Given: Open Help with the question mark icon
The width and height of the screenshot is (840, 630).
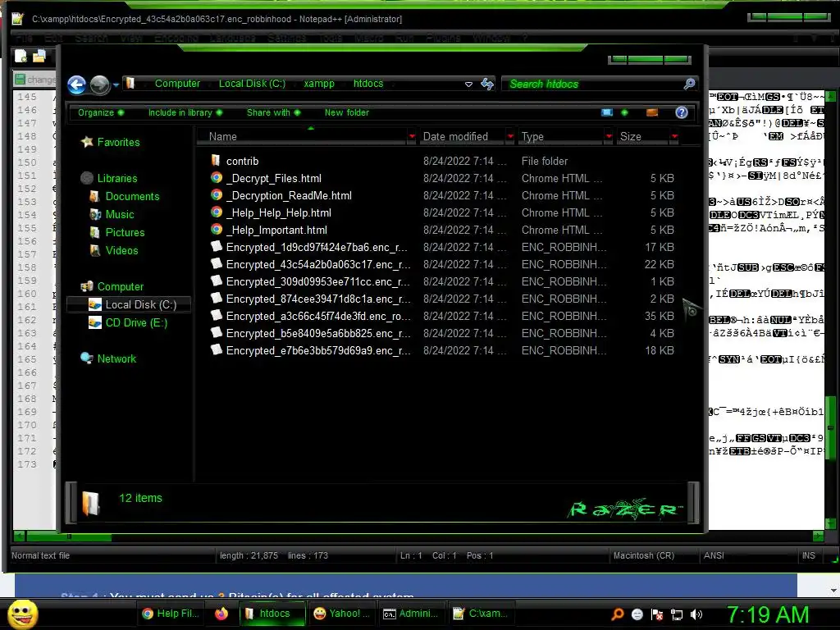Looking at the screenshot, I should tap(682, 112).
